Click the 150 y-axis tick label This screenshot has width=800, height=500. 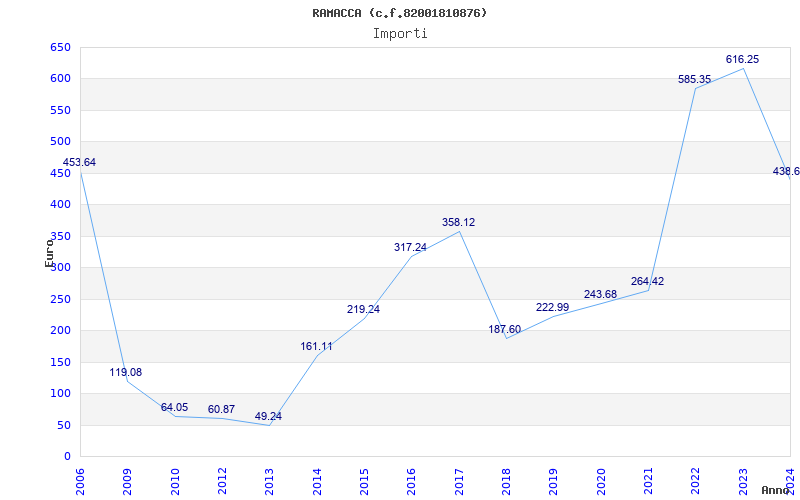pyautogui.click(x=60, y=362)
